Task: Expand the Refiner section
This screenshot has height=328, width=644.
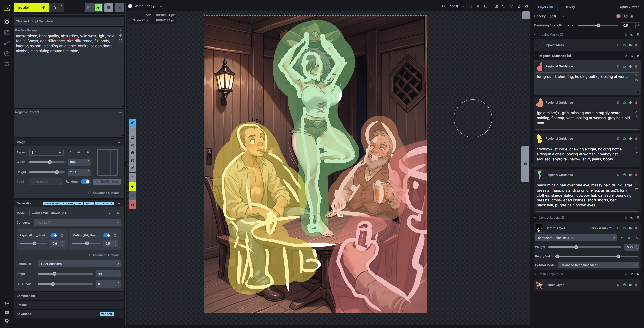Action: tap(69, 305)
